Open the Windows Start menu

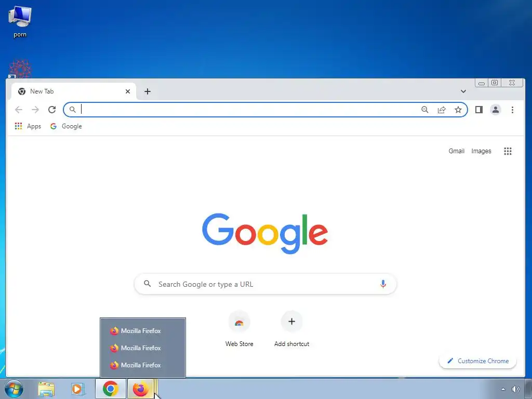14,389
